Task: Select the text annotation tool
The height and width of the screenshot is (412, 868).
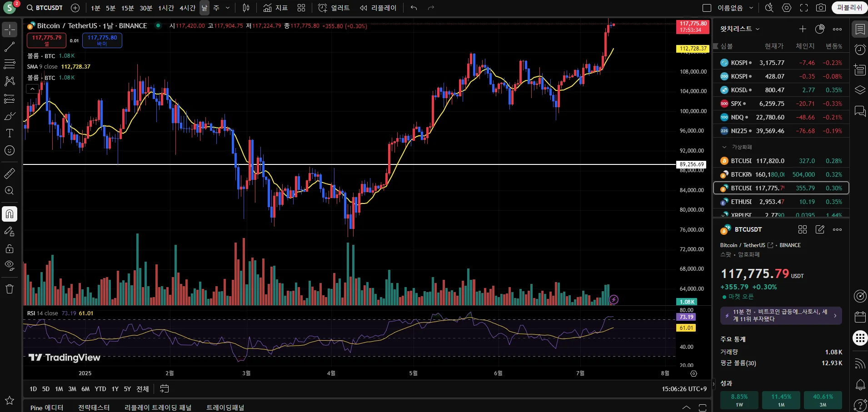Action: click(x=10, y=133)
